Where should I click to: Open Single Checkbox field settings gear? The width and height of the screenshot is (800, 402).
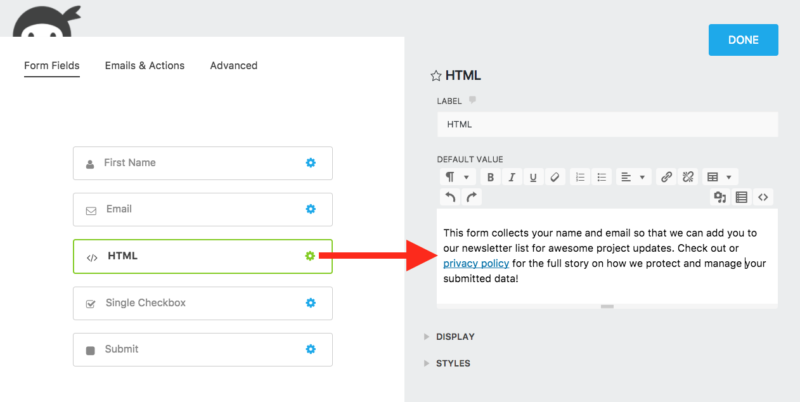tap(310, 303)
